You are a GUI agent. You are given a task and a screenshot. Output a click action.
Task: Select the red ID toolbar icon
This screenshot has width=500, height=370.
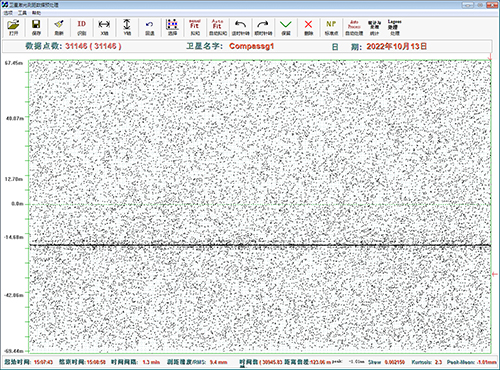(x=82, y=27)
